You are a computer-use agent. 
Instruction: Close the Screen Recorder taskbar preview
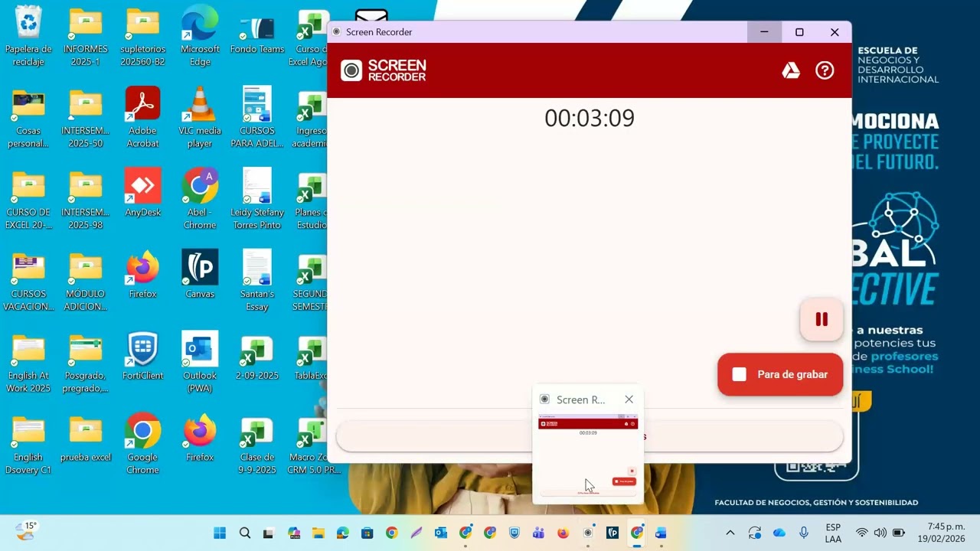point(629,399)
